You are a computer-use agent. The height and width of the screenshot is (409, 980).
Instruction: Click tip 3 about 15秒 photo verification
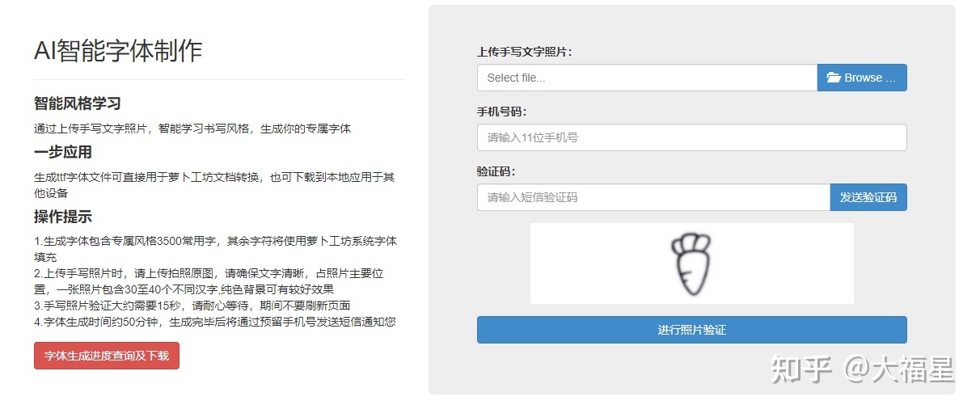click(192, 306)
